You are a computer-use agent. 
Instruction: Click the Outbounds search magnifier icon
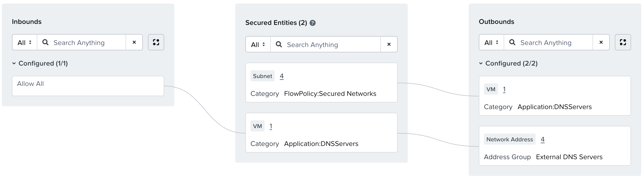click(x=512, y=42)
